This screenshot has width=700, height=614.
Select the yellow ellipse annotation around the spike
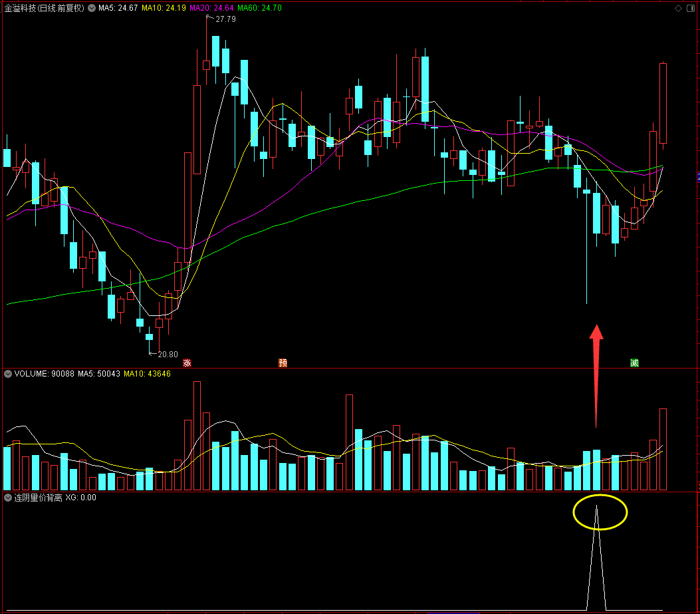click(x=600, y=512)
